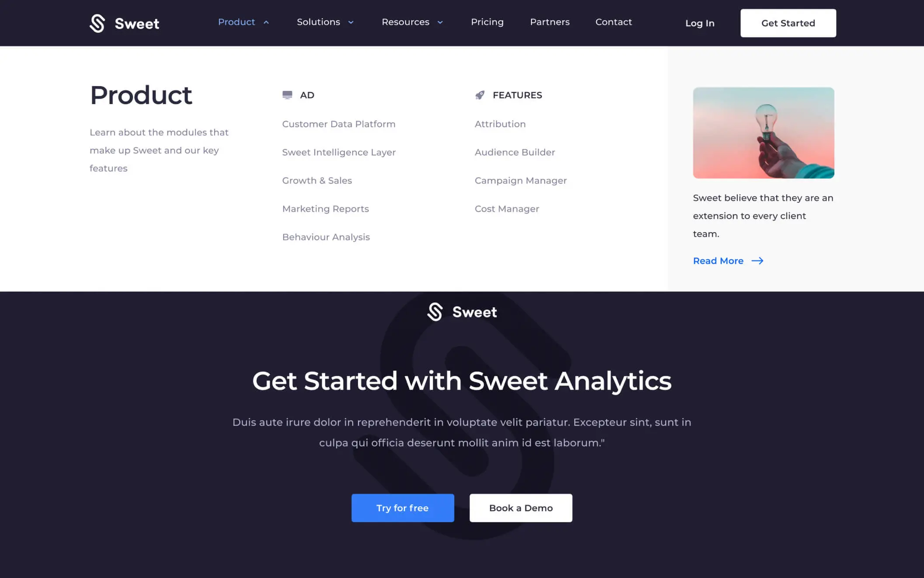Screen dimensions: 924x578
Task: Navigate to Attribution feature page
Action: pyautogui.click(x=500, y=123)
